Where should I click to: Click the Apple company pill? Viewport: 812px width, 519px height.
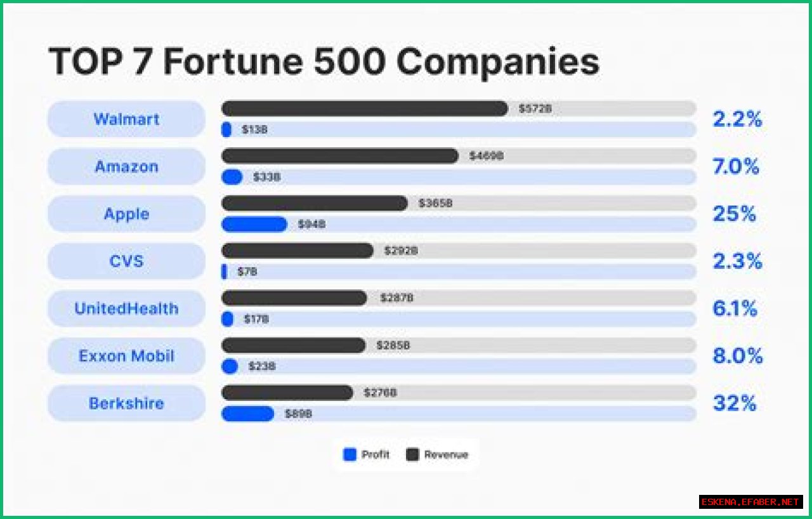pos(126,214)
